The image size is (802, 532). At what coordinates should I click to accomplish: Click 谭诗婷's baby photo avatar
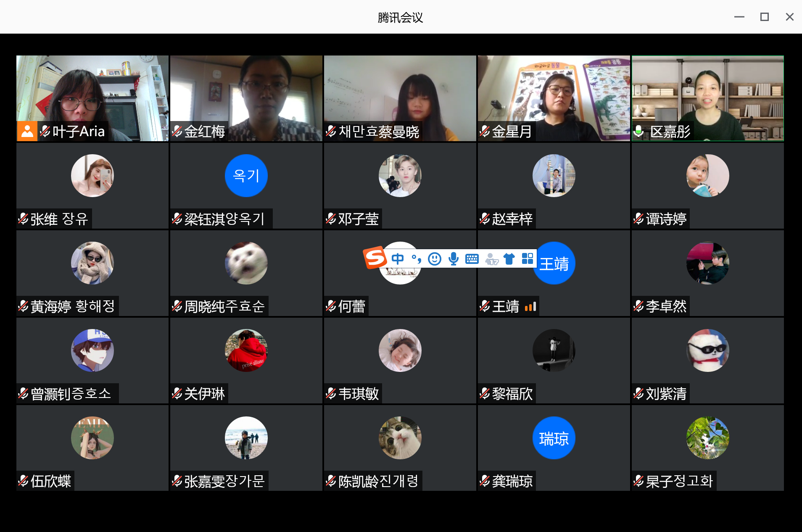pos(708,176)
